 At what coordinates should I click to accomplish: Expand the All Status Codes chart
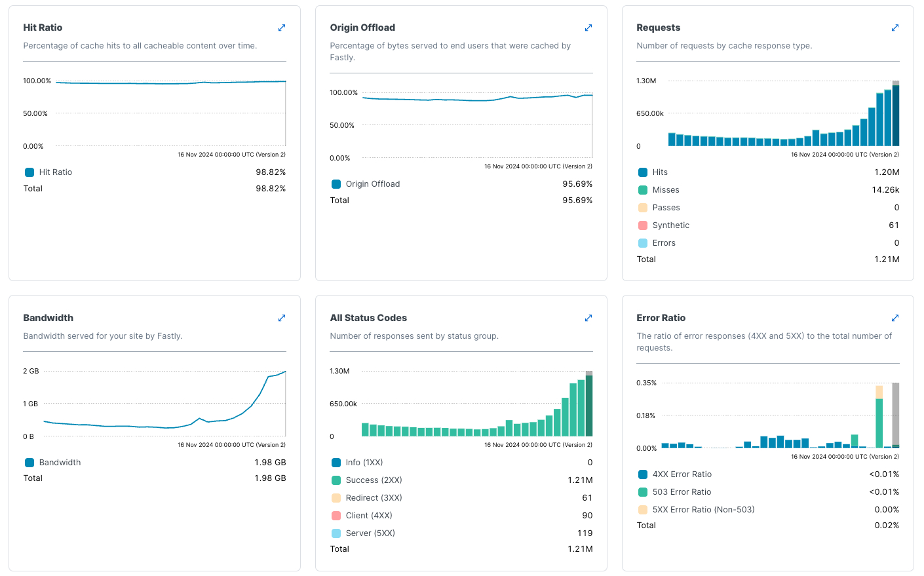pos(588,318)
